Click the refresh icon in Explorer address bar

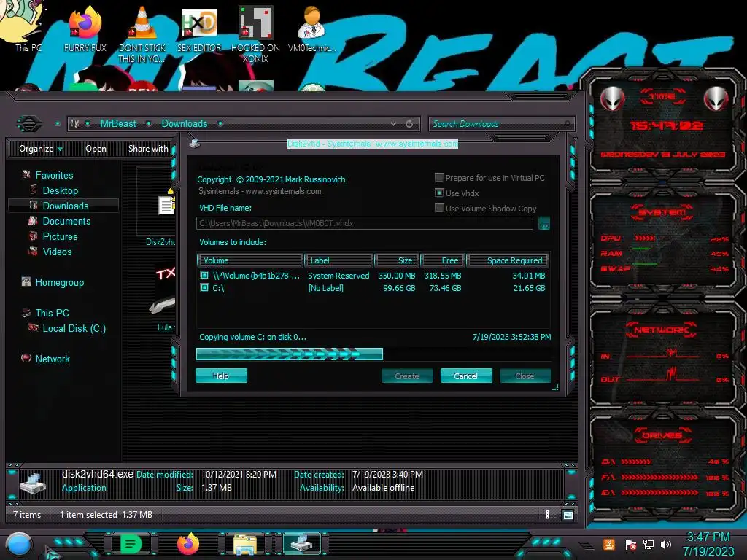(x=409, y=124)
